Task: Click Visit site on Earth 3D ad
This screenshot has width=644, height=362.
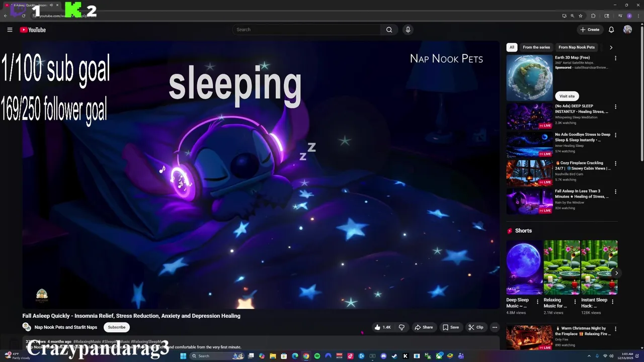Action: click(567, 96)
